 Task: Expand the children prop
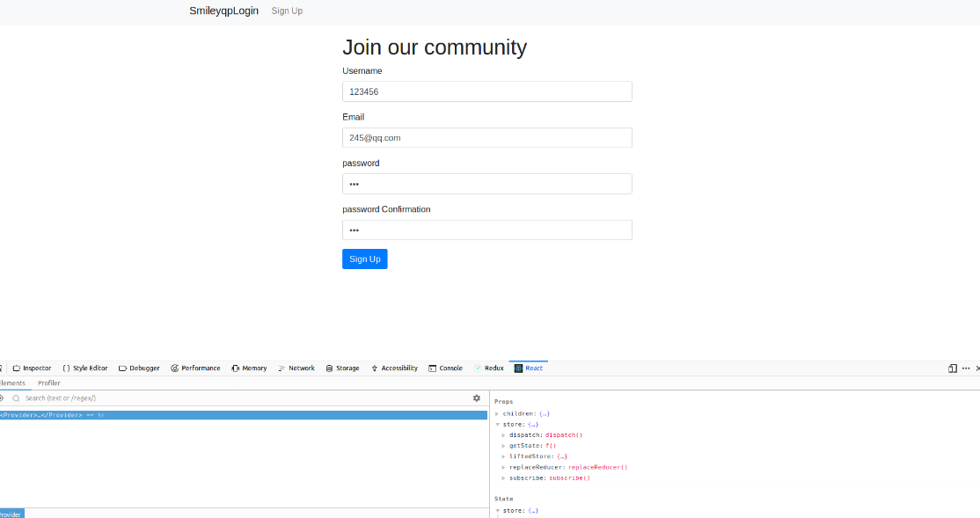click(498, 413)
